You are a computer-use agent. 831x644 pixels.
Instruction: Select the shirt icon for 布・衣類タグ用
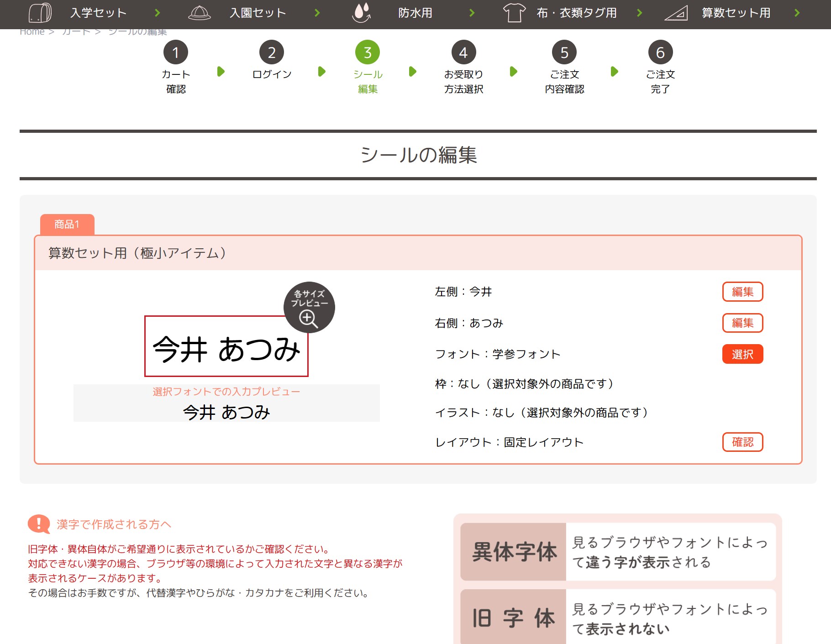(515, 13)
